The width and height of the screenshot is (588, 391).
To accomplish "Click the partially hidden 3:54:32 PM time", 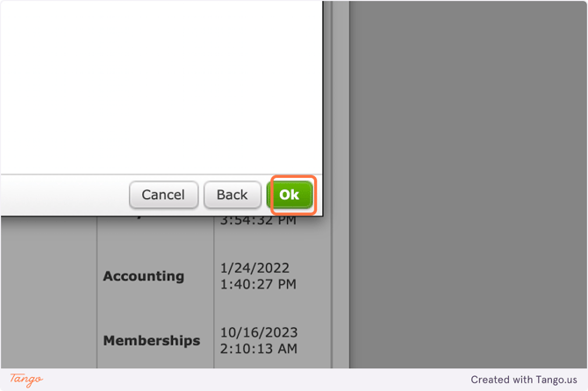I will [259, 221].
